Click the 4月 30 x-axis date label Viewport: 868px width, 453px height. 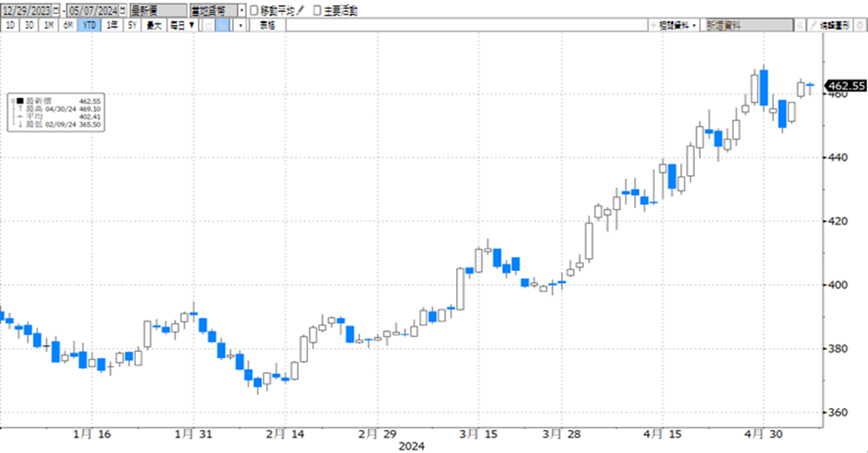[763, 434]
